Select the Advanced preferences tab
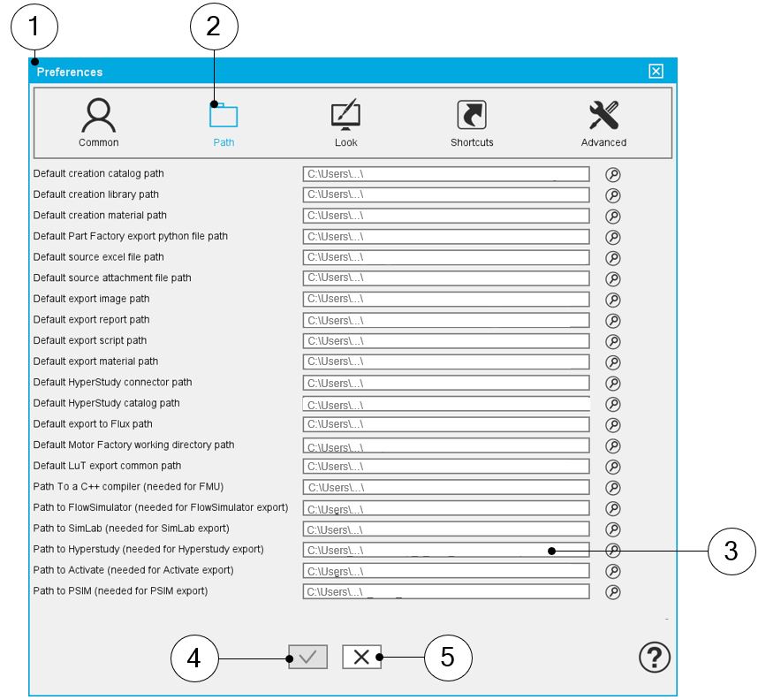The height and width of the screenshot is (700, 781). click(x=603, y=122)
